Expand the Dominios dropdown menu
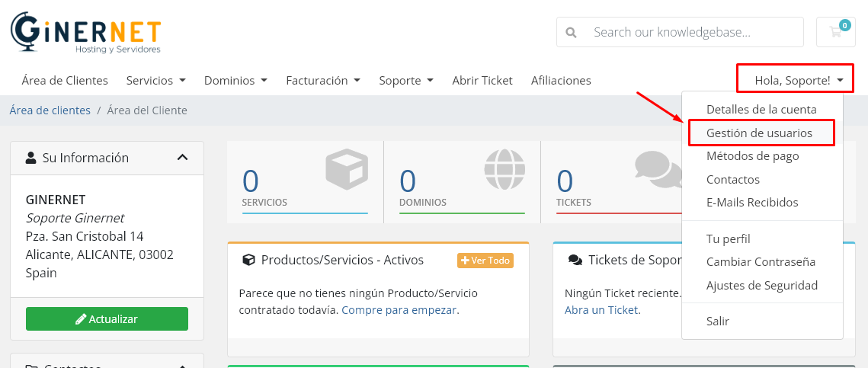868x368 pixels. point(235,80)
